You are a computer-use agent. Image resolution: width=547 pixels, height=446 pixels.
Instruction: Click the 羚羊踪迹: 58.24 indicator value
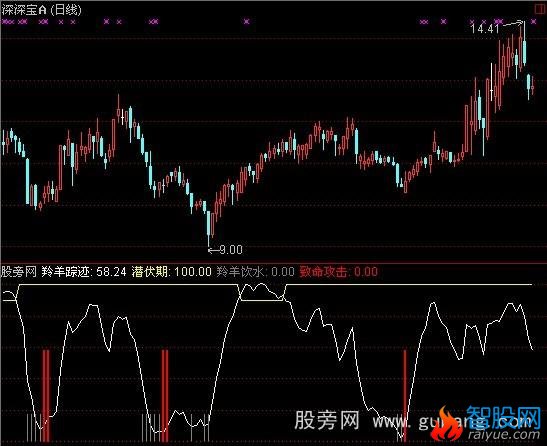84,272
